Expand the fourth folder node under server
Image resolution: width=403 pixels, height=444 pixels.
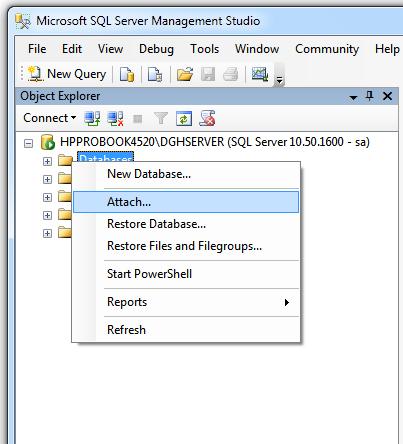[x=47, y=216]
